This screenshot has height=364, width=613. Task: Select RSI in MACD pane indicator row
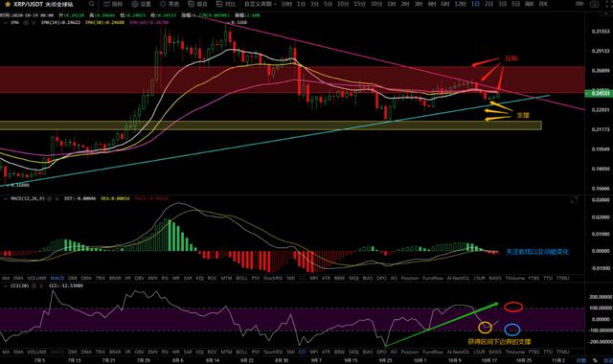165,278
